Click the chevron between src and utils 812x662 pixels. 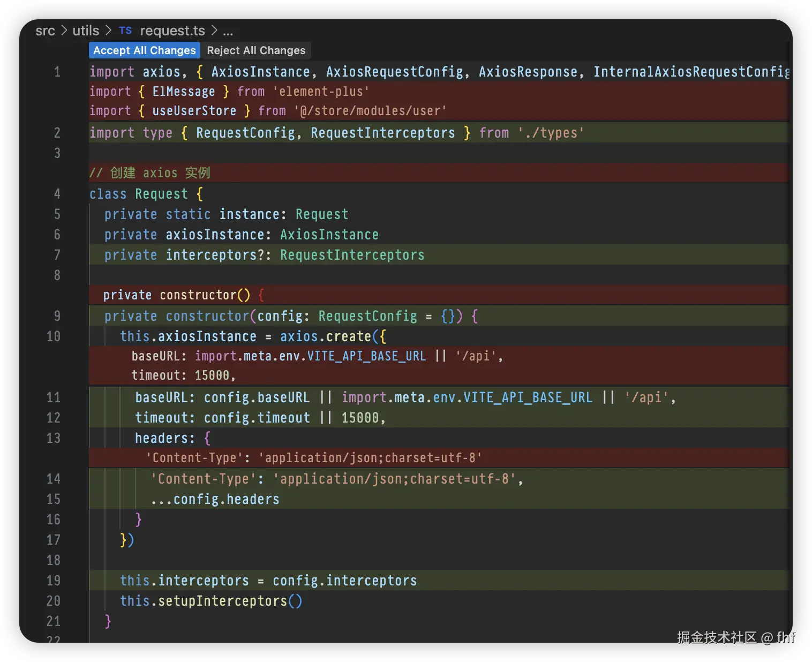click(64, 31)
